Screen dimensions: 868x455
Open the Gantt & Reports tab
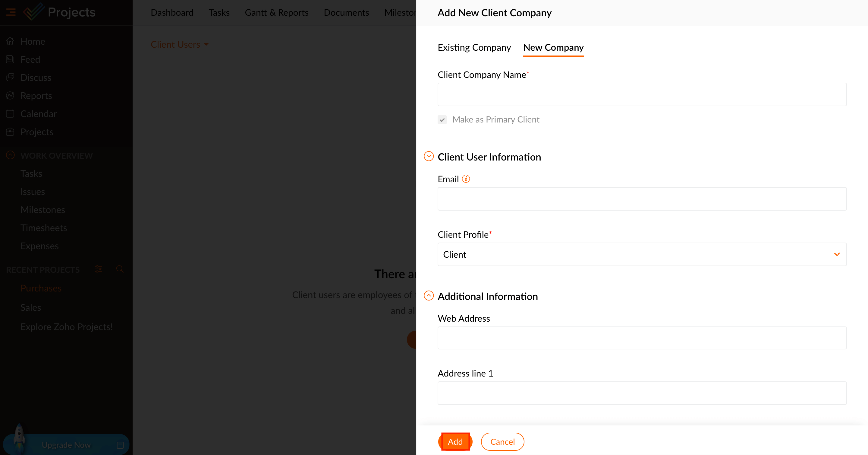[276, 12]
